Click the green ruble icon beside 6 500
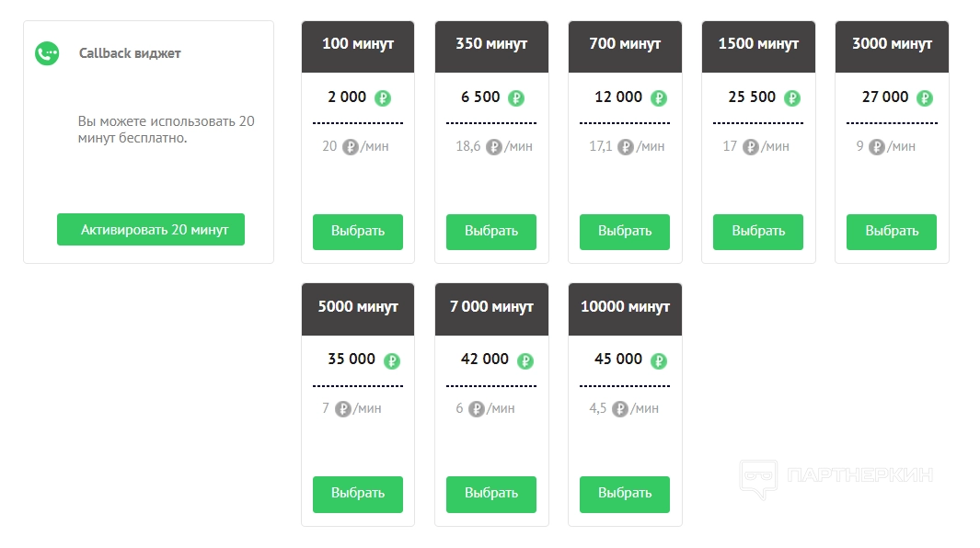Viewport: 980px width, 548px height. tap(516, 98)
